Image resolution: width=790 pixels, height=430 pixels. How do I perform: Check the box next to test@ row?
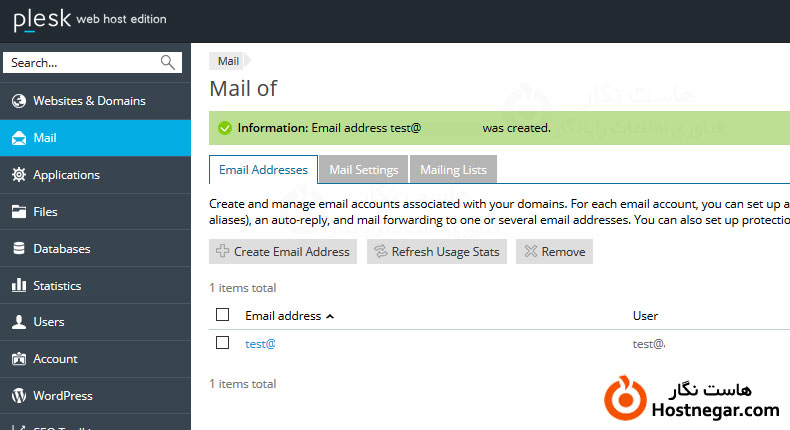pos(223,343)
